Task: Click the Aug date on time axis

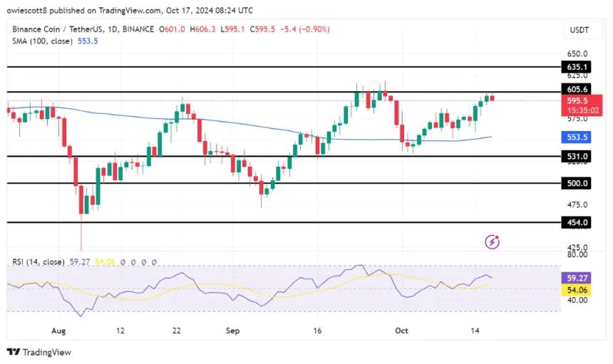Action: [x=58, y=331]
